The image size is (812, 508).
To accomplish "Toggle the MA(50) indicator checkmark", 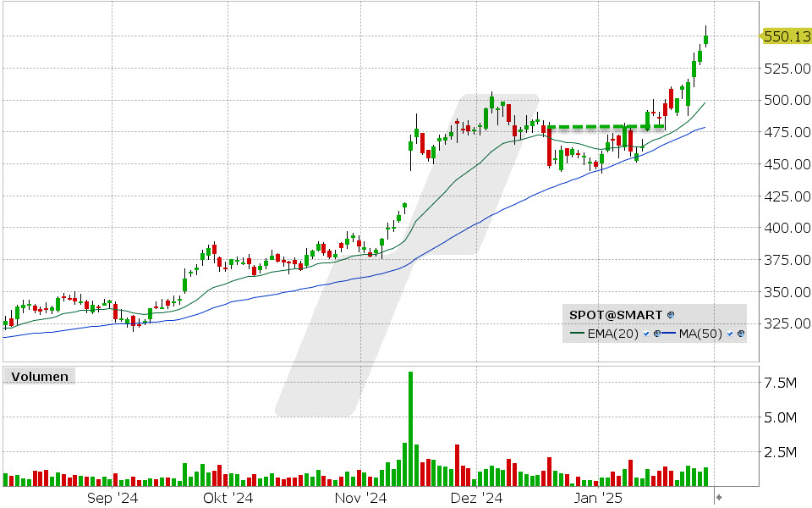I will pyautogui.click(x=730, y=334).
